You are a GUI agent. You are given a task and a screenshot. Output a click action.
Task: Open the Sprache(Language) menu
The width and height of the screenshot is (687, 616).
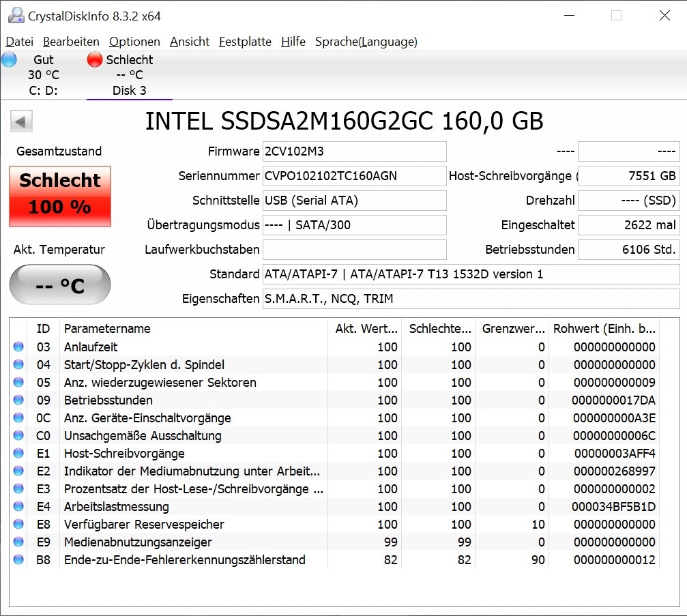[366, 42]
